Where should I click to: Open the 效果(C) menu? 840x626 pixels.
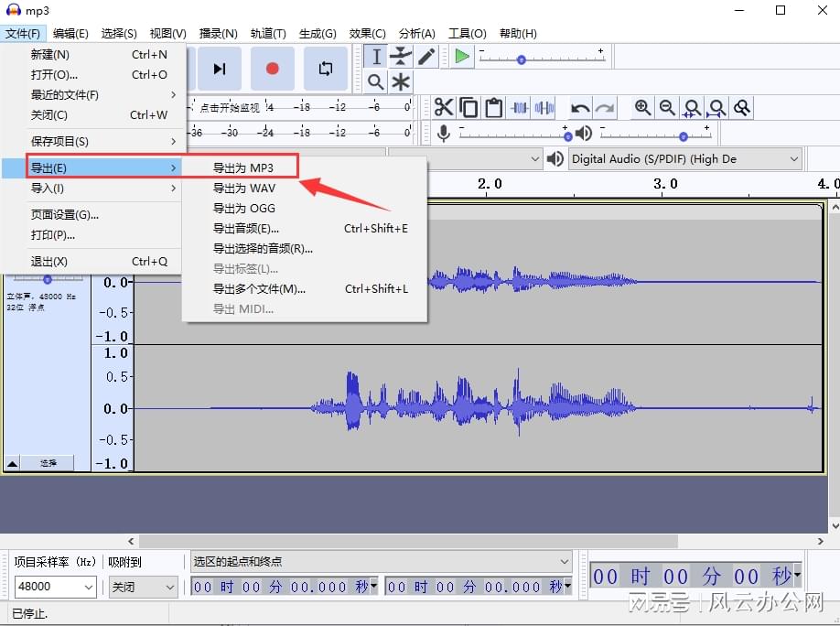click(368, 33)
